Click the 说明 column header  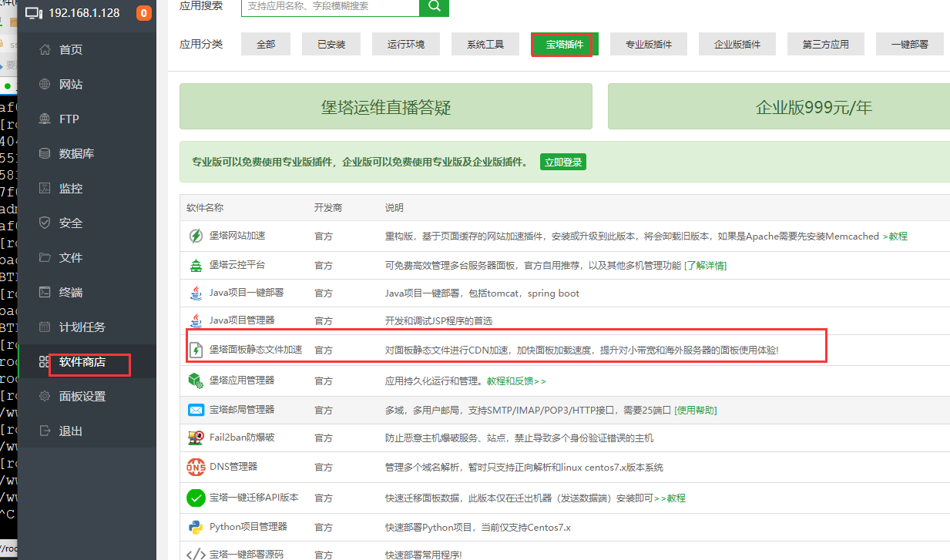coord(394,208)
